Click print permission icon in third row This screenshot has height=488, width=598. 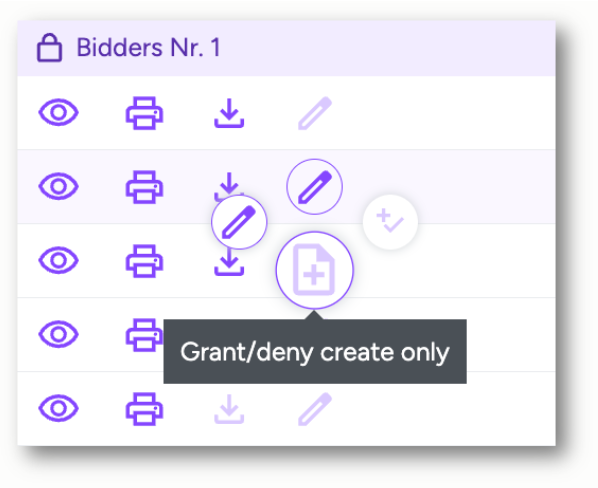[145, 261]
